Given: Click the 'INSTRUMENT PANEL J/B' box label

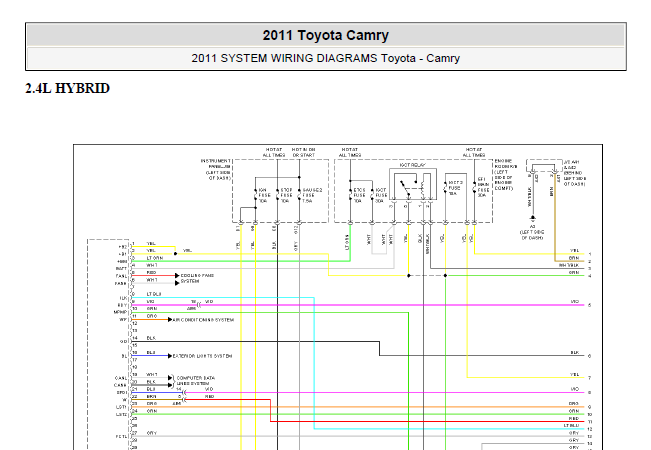Looking at the screenshot, I should tap(216, 169).
